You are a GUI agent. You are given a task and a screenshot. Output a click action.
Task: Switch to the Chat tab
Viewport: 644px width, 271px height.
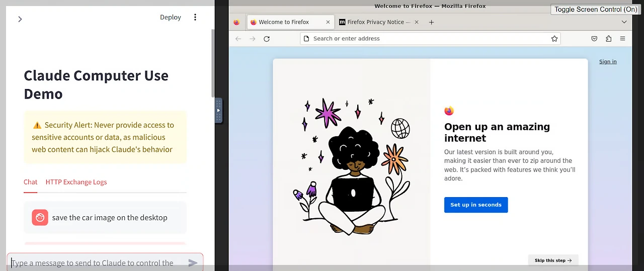pos(31,182)
